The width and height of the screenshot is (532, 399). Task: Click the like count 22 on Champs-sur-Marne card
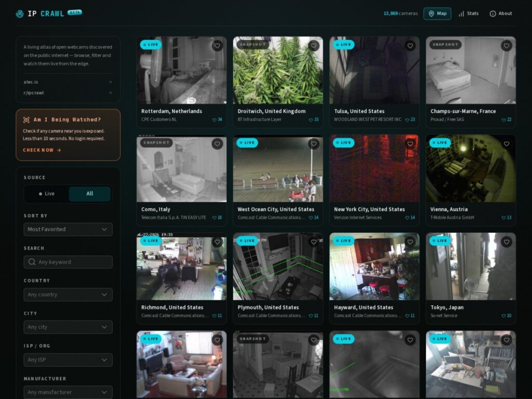tap(506, 119)
